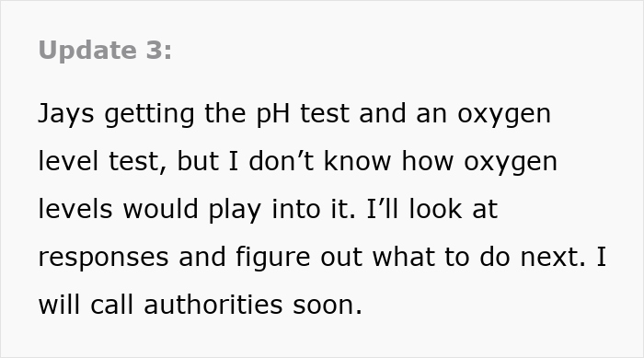644x358 pixels.
Task: Click the word 'don’t' in the paragraph
Action: click(282, 161)
